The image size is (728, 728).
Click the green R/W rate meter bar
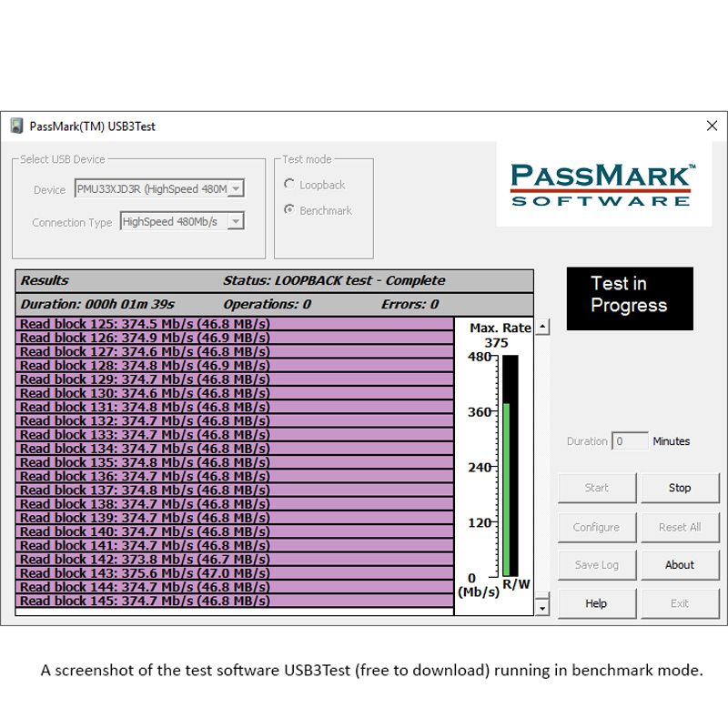(x=507, y=490)
